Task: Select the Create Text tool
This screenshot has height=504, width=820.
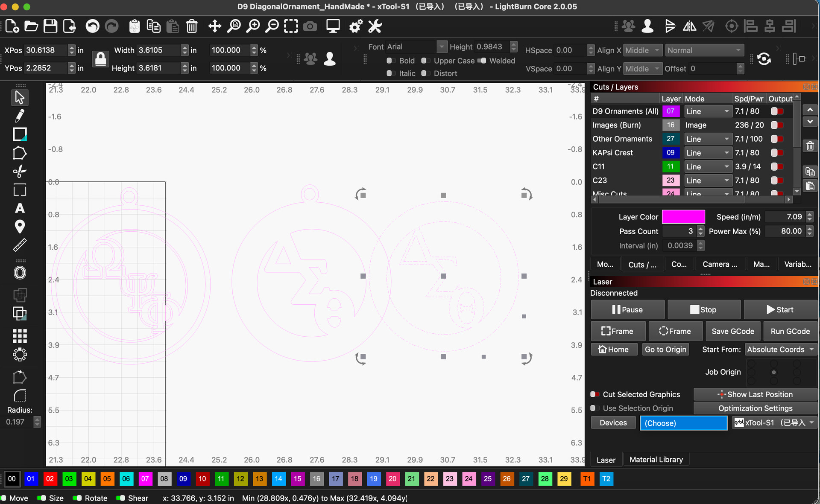Action: click(20, 208)
